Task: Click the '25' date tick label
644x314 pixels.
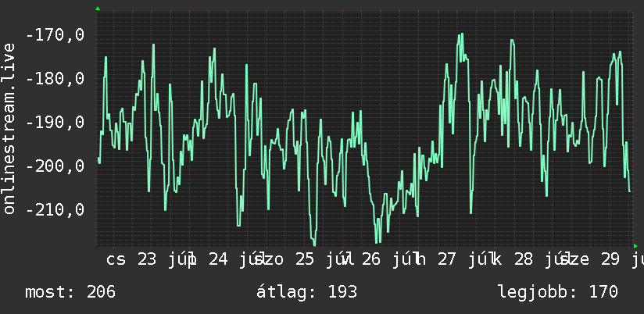Action: point(305,259)
